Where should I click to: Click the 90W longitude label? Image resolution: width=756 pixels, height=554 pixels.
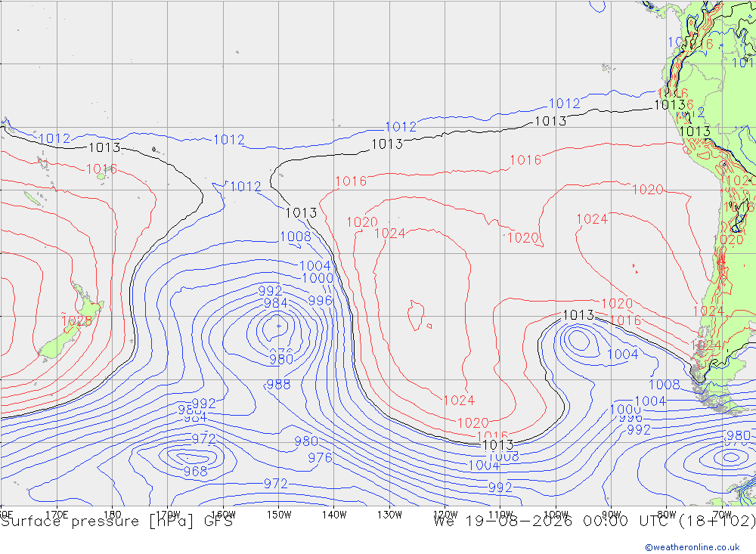(x=611, y=515)
